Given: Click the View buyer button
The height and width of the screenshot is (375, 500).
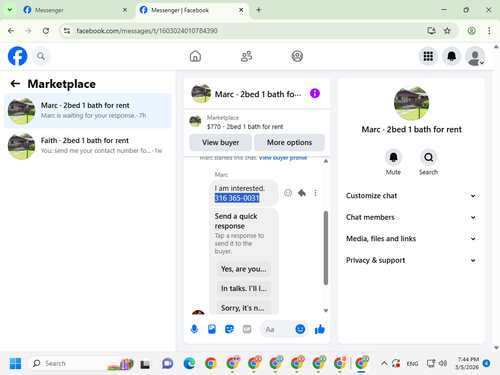Looking at the screenshot, I should pos(220,142).
